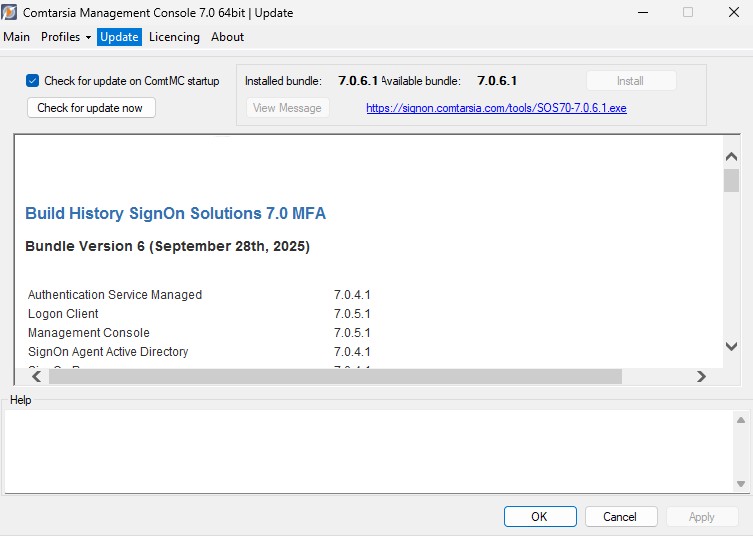
Task: Click inside the Help text area
Action: click(x=369, y=451)
